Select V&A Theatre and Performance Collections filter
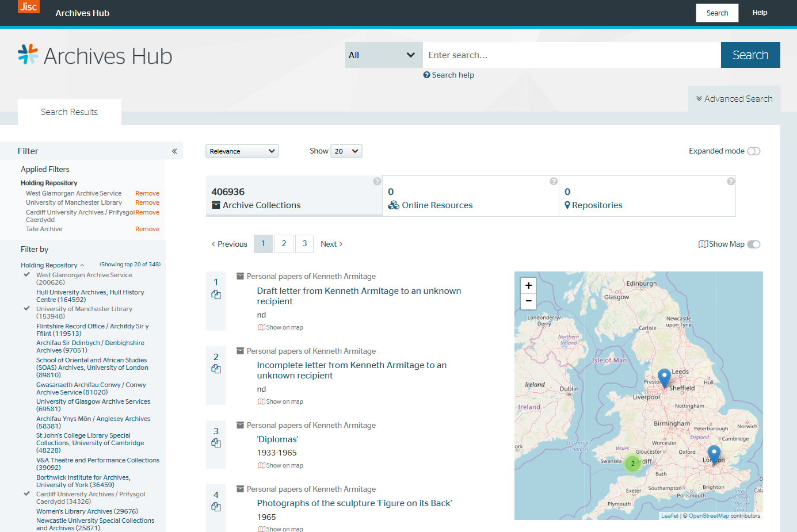Viewport: 797px width, 532px height. point(98,464)
